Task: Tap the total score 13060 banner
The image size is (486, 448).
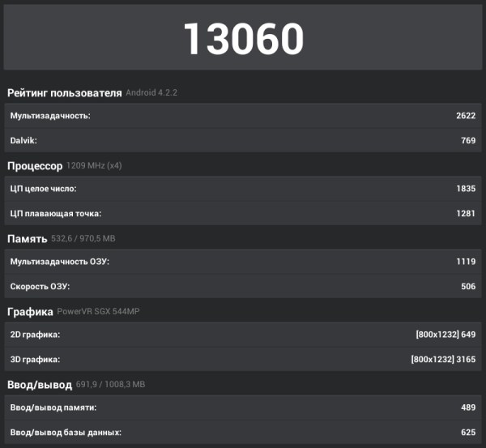Action: pyautogui.click(x=243, y=38)
